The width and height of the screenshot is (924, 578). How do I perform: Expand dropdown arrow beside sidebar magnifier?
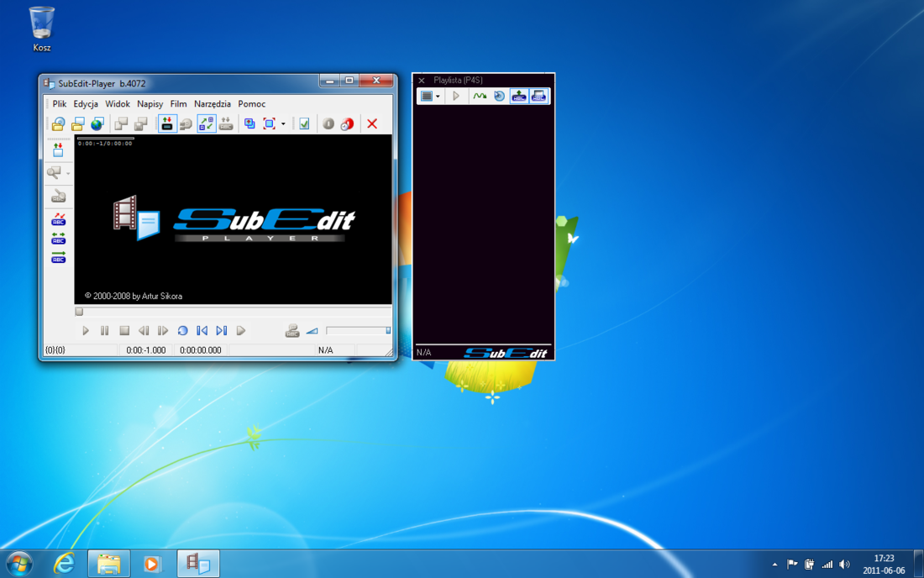(x=68, y=173)
